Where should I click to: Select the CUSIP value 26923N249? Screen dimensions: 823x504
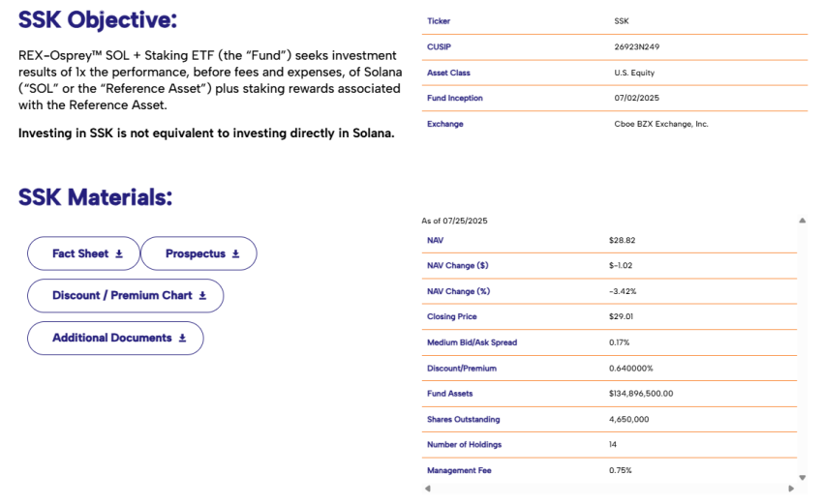637,46
